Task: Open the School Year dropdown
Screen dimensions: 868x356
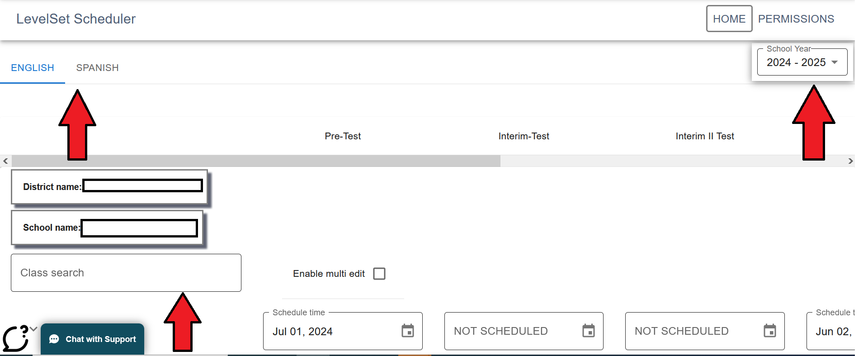Action: (802, 62)
